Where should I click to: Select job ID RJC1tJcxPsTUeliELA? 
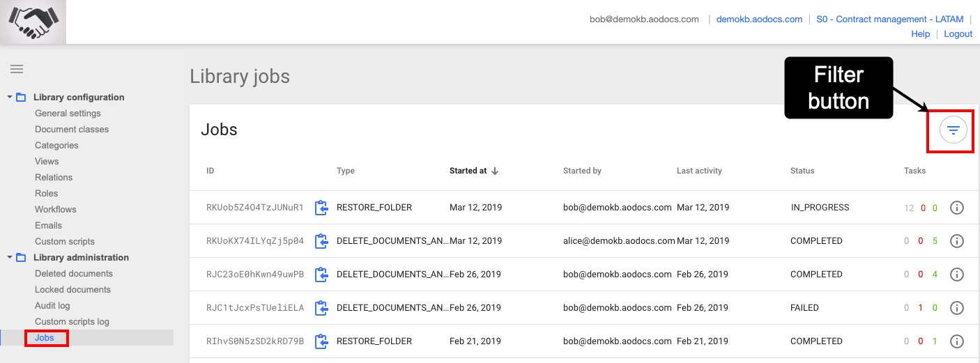255,308
